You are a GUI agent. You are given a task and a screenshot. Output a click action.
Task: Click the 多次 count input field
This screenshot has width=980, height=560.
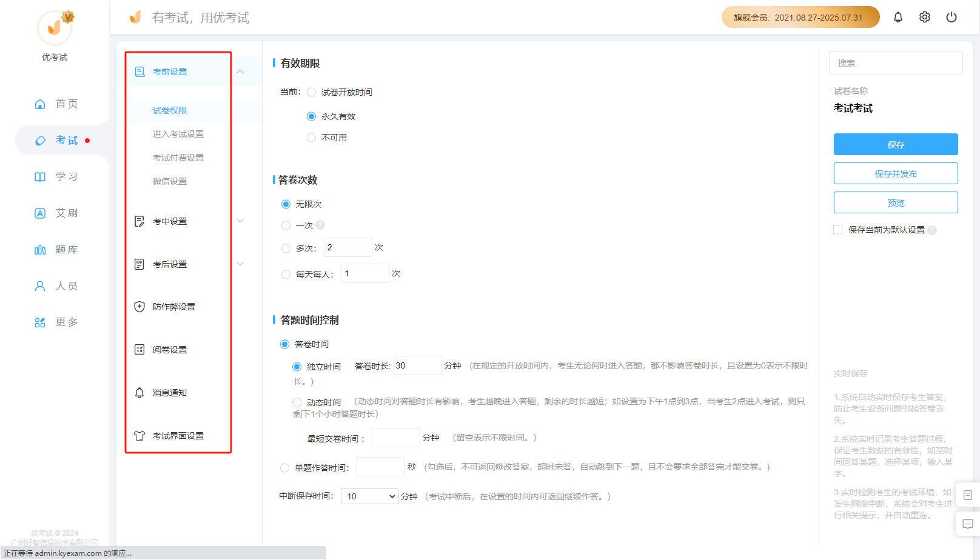(x=348, y=247)
